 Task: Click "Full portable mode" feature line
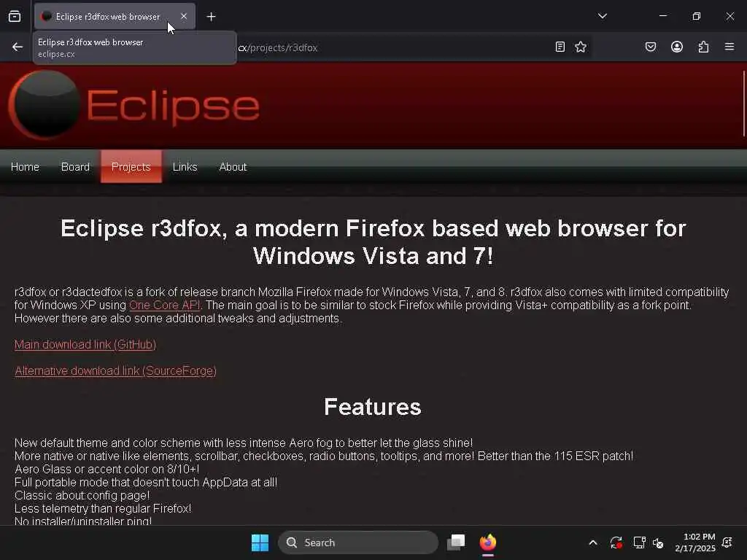[146, 483]
